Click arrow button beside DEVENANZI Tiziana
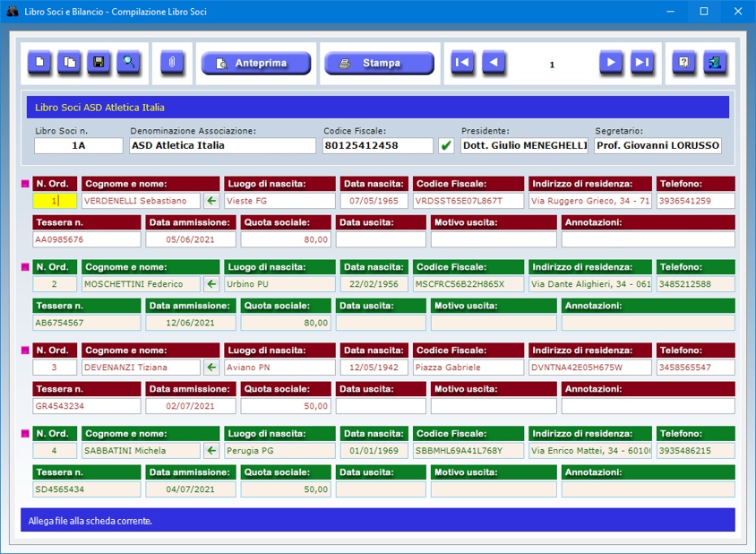 [211, 368]
